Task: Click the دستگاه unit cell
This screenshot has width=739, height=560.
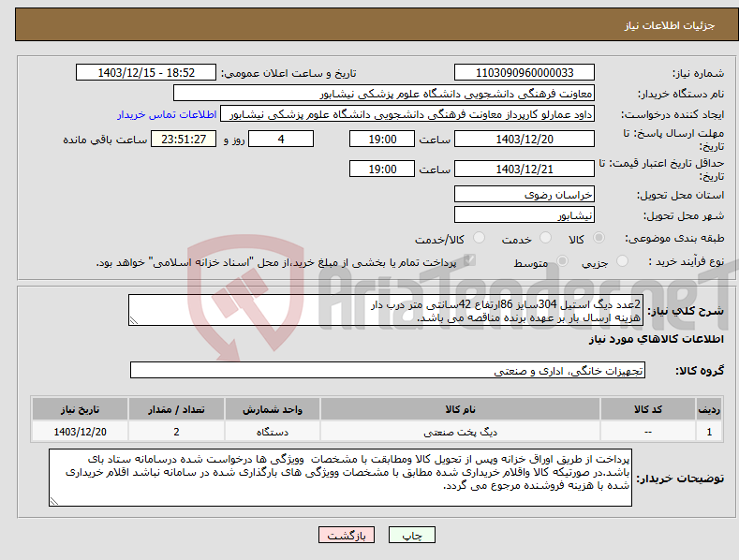Action: point(273,432)
